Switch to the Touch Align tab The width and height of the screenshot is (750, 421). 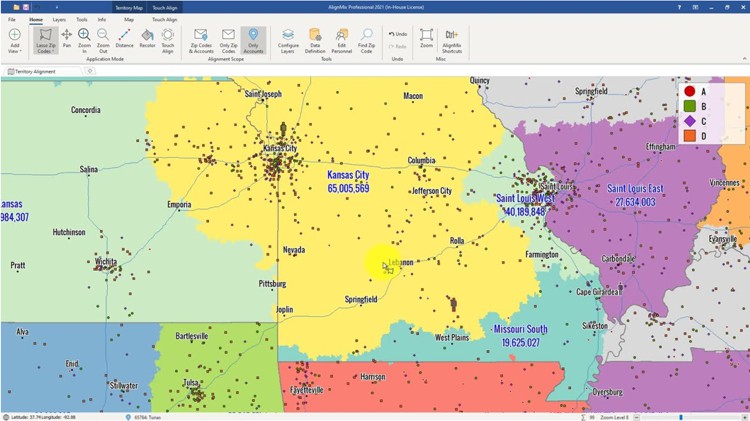click(x=164, y=7)
